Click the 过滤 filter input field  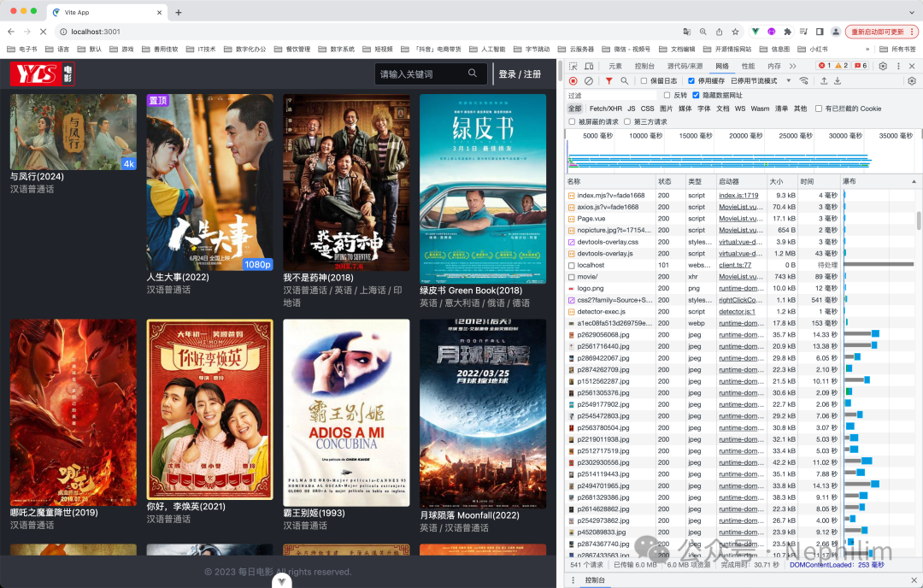611,96
